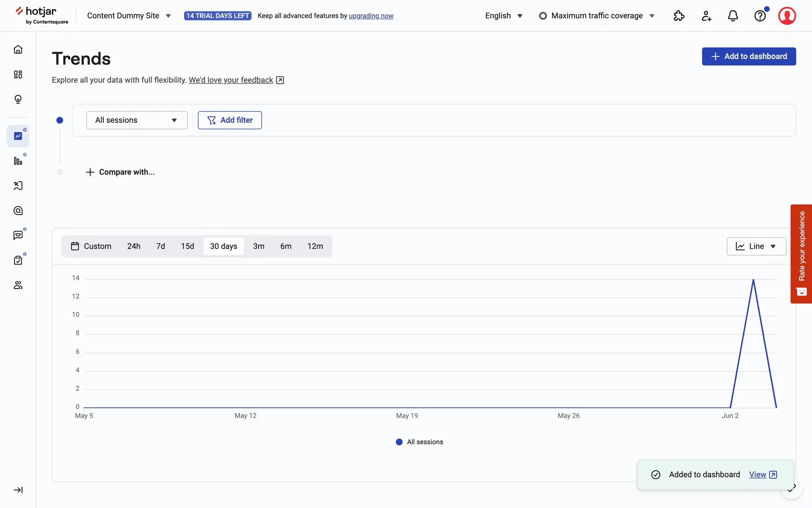This screenshot has width=812, height=508.
Task: Toggle the All sessions legend item
Action: [420, 442]
